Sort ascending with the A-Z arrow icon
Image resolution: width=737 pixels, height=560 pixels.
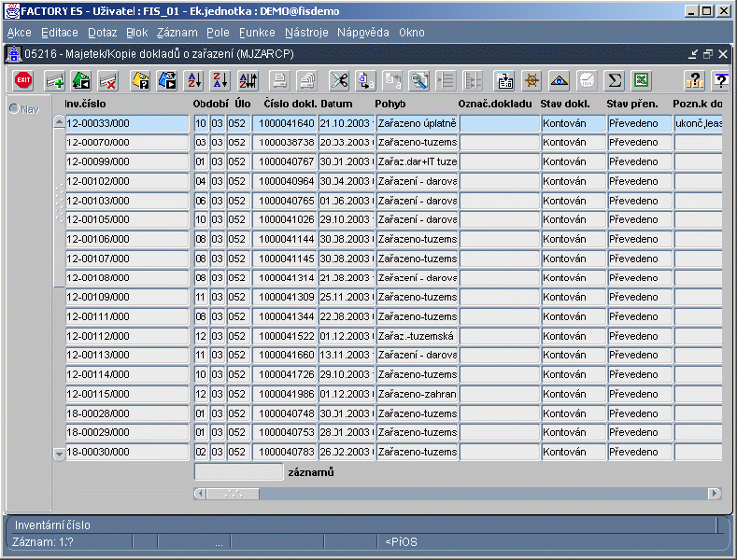194,80
